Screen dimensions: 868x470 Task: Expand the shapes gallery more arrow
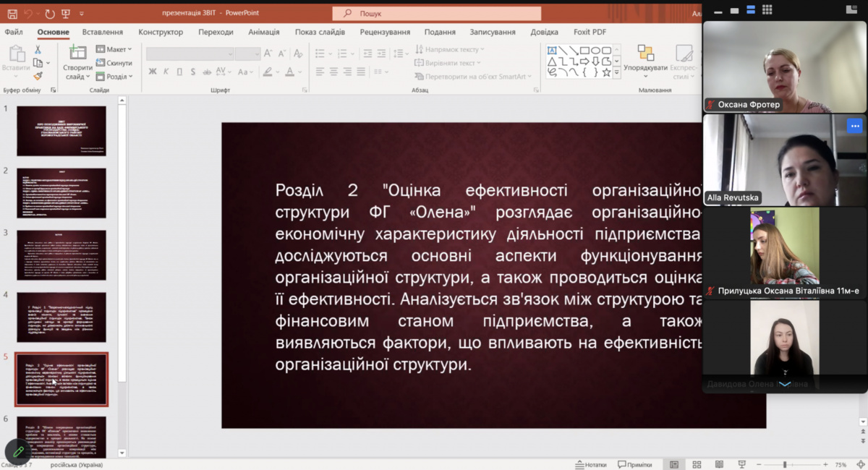click(x=617, y=73)
